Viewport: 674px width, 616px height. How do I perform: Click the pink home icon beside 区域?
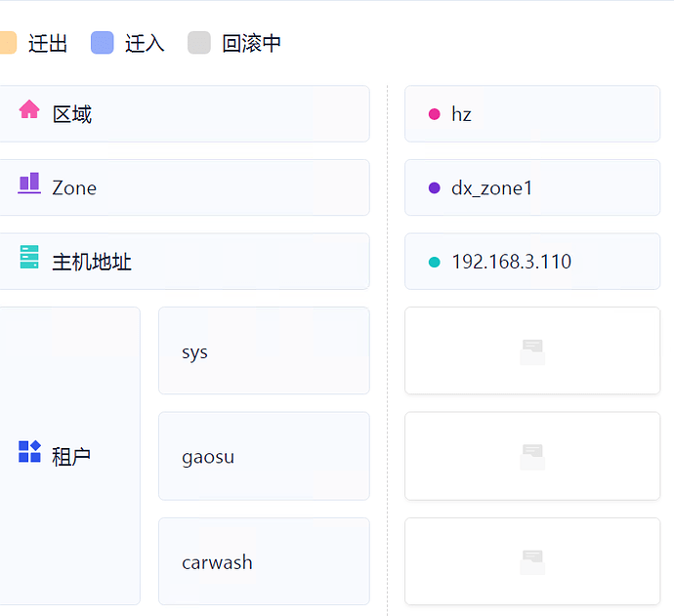click(x=29, y=109)
